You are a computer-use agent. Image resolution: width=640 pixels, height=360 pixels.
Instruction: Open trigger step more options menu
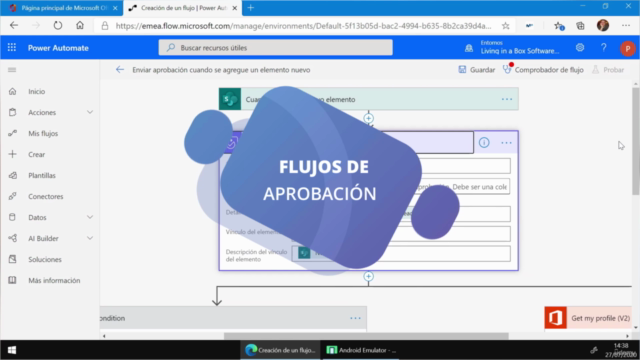[x=507, y=99]
